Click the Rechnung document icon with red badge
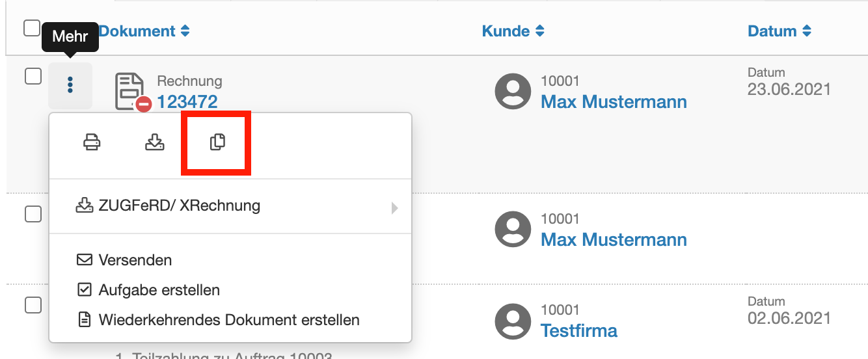Image resolution: width=868 pixels, height=359 pixels. coord(133,92)
